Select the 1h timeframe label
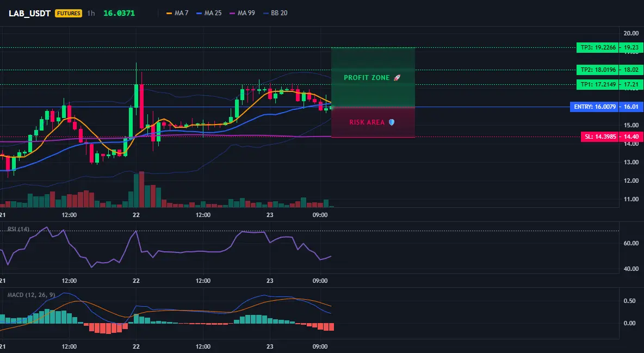The image size is (644, 353). pos(91,13)
